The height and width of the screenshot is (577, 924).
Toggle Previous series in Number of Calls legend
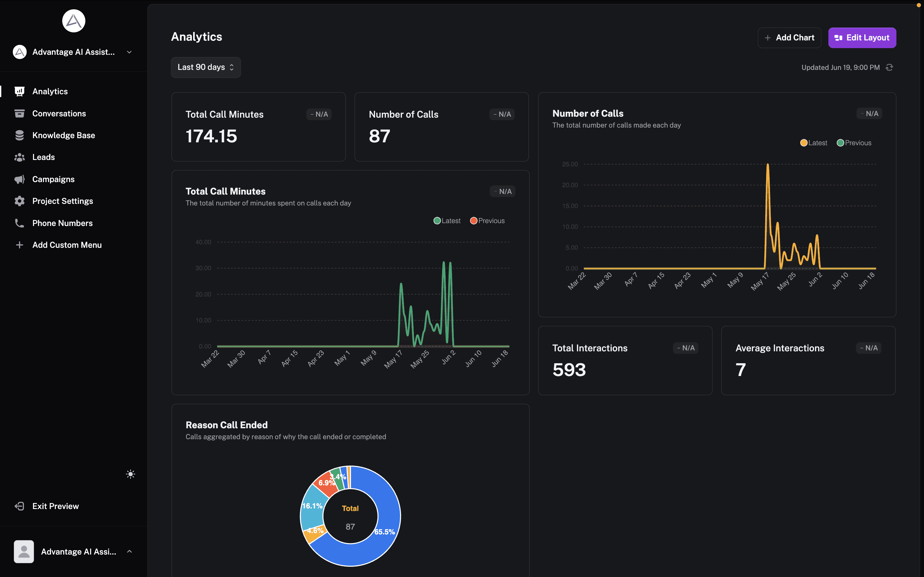(854, 143)
